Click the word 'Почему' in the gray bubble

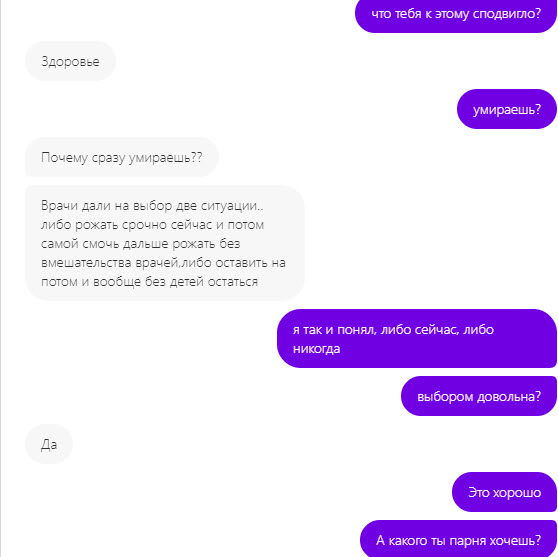[64, 158]
